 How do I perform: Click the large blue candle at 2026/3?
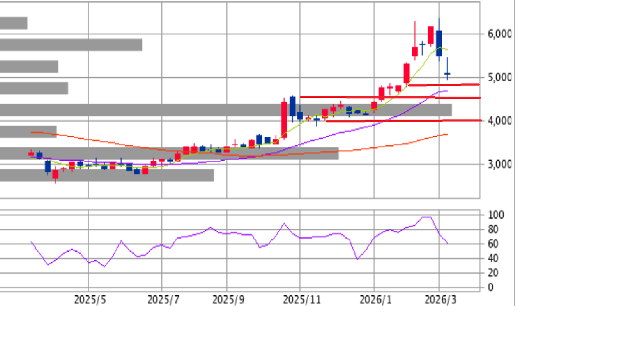(x=439, y=44)
